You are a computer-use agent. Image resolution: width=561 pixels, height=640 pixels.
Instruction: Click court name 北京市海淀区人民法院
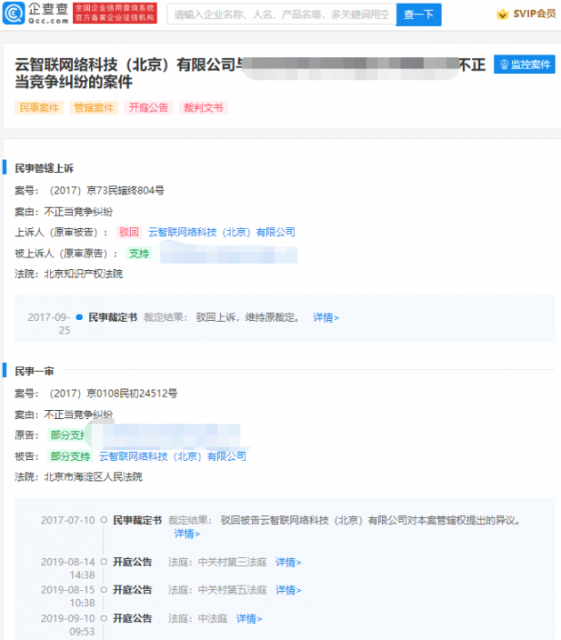93,477
